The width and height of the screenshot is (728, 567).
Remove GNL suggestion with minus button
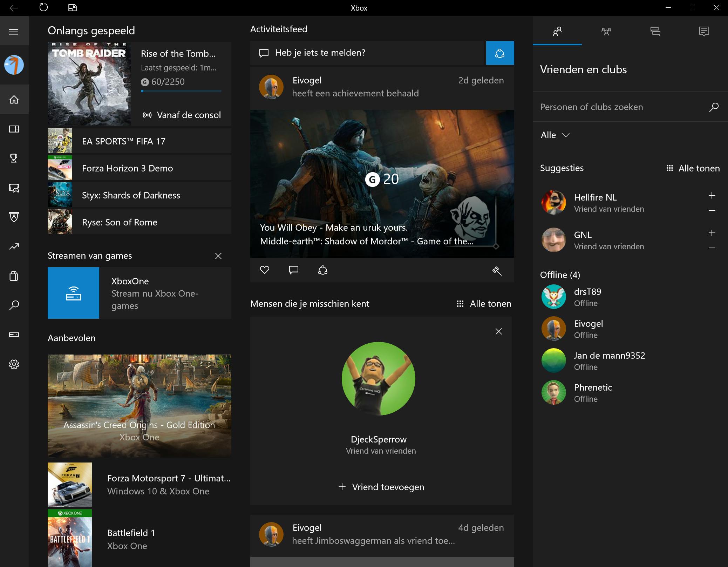tap(712, 248)
